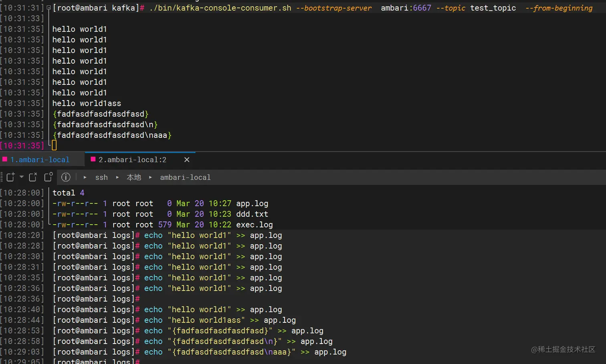This screenshot has width=606, height=364.
Task: Click the [10:28:40] timestamp
Action: 22,310
